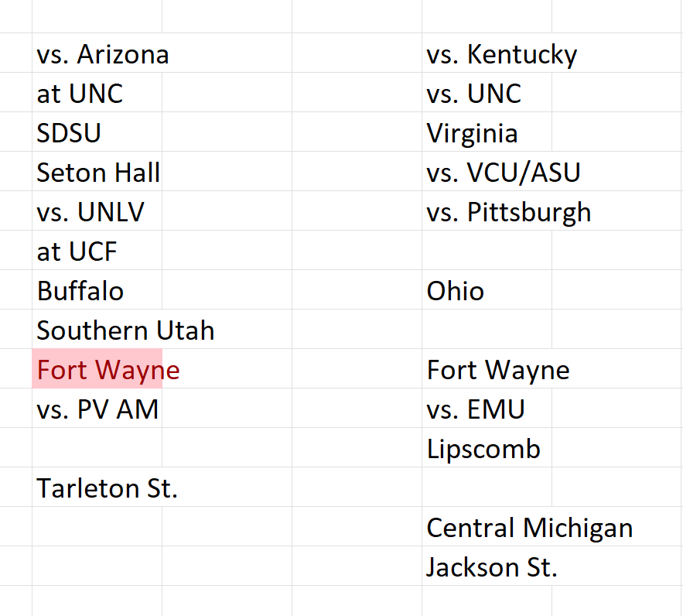Select the red highlighted Fort Wayne cell
The image size is (683, 616).
(97, 371)
